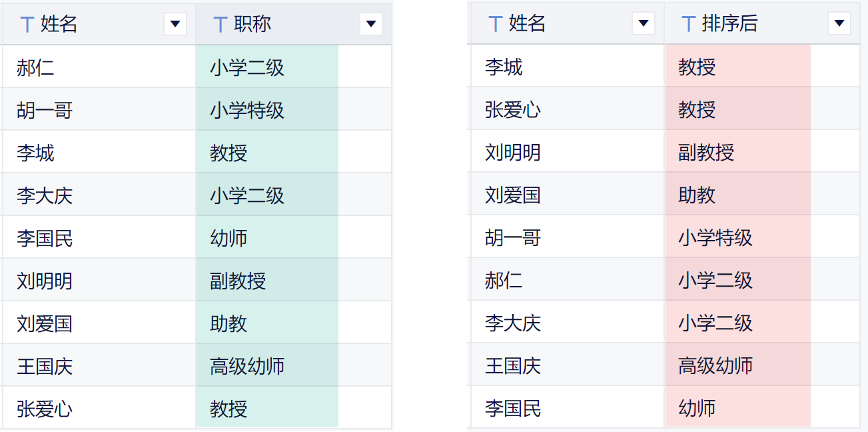Click the text-type icon beside 排序后 header
This screenshot has height=432, width=868.
(x=689, y=24)
